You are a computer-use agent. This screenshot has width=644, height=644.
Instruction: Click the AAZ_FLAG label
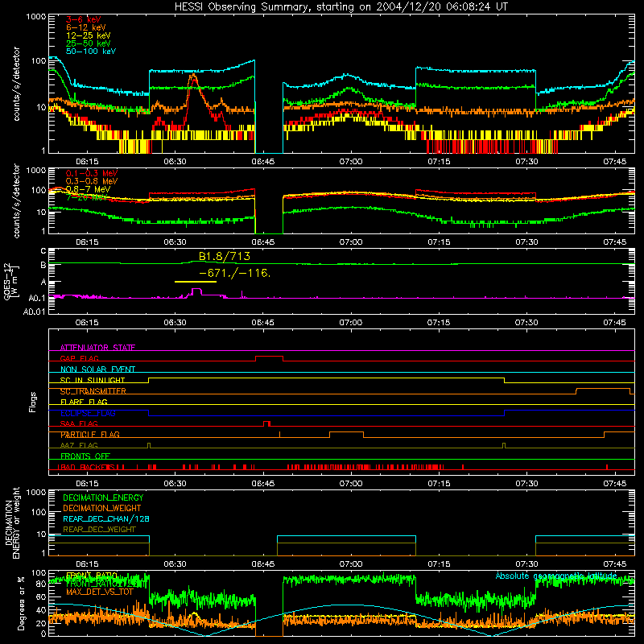coord(79,445)
